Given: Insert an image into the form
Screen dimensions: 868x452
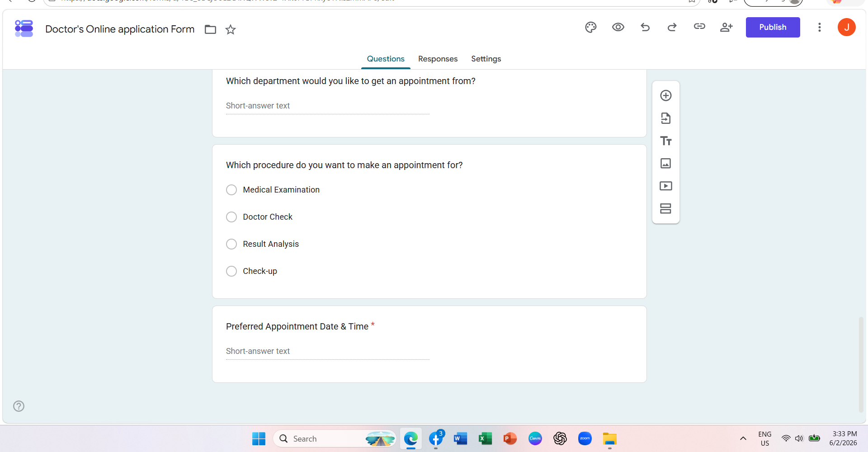Looking at the screenshot, I should 666,163.
